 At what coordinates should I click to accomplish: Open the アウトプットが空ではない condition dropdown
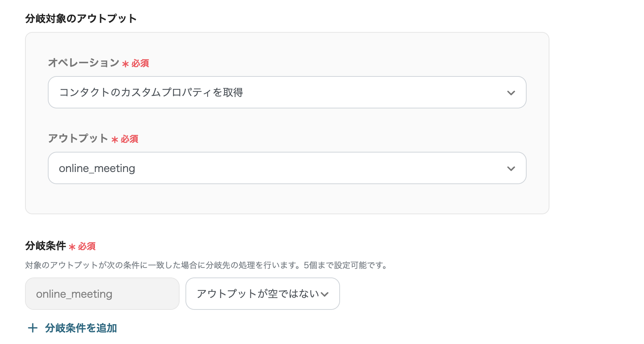[x=262, y=294]
